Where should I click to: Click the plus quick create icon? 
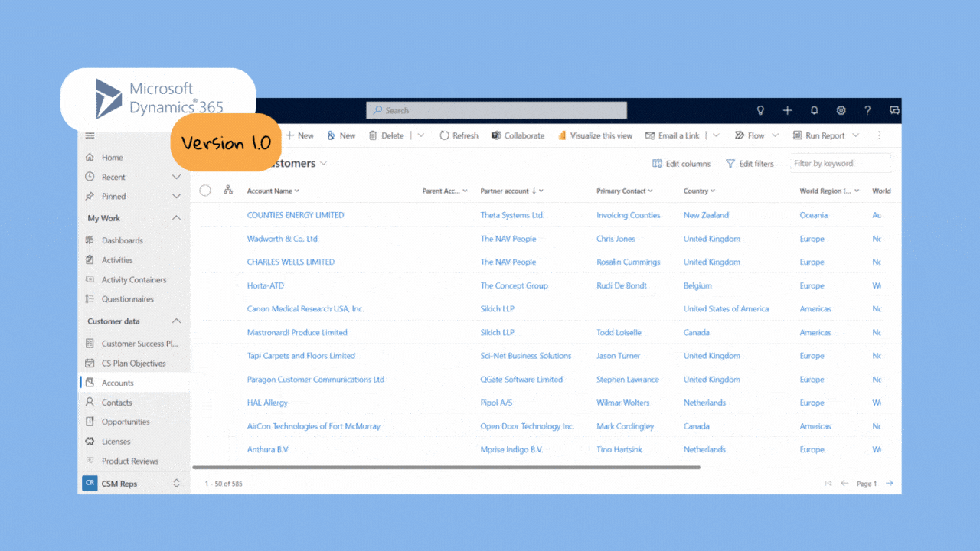(x=787, y=110)
